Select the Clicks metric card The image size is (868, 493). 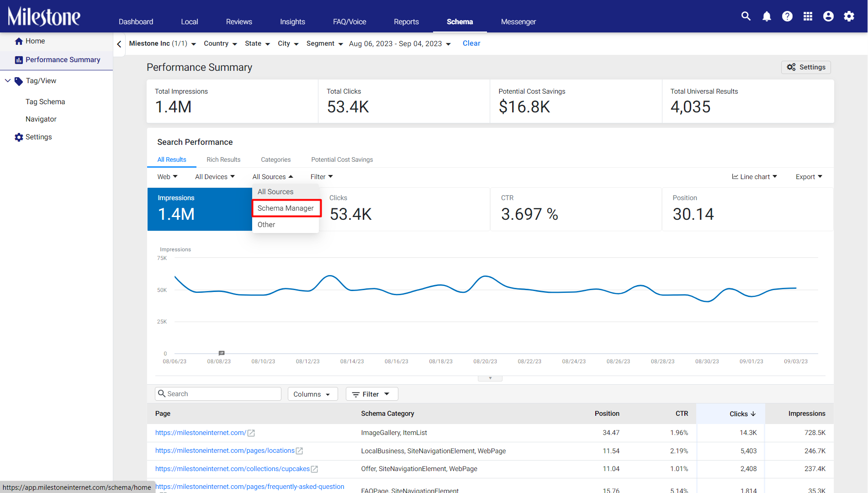pos(404,209)
